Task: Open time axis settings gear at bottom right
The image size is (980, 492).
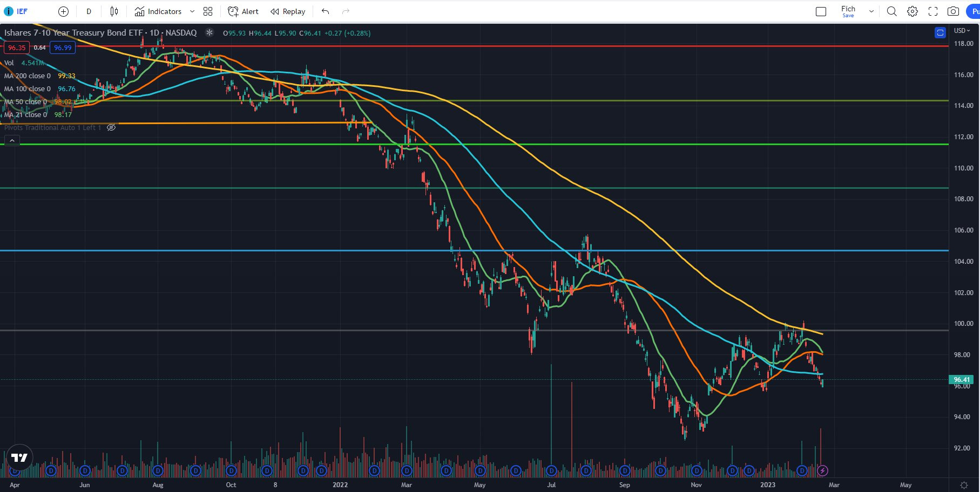Action: click(x=964, y=485)
